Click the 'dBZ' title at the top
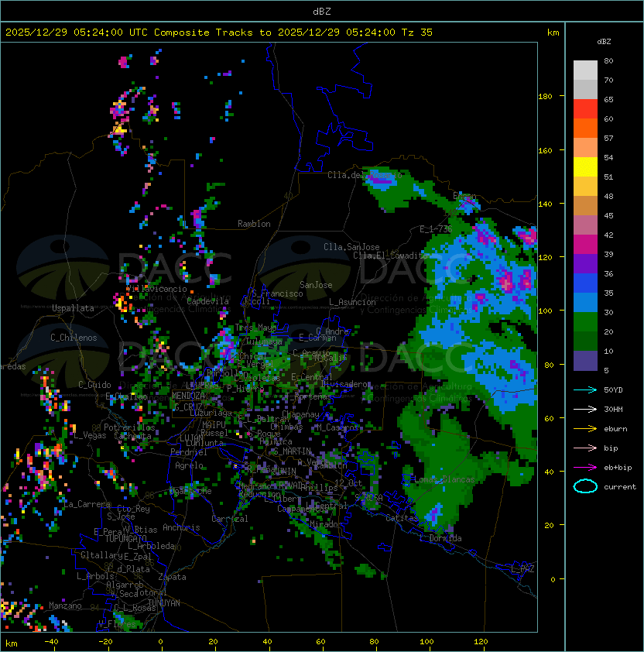The image size is (644, 652). tap(322, 12)
